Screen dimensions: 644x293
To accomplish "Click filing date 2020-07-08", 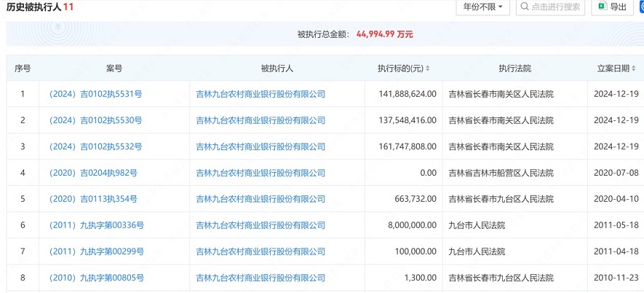I will pyautogui.click(x=616, y=173).
